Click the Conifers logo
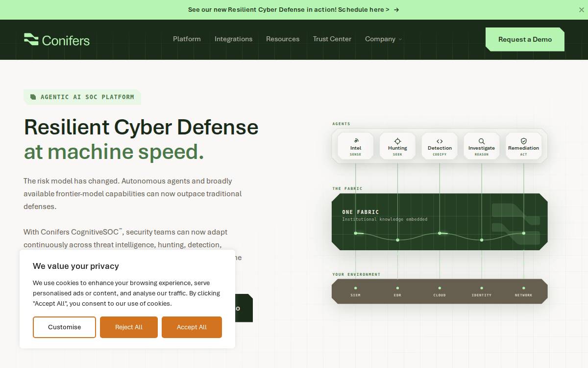 pyautogui.click(x=57, y=40)
